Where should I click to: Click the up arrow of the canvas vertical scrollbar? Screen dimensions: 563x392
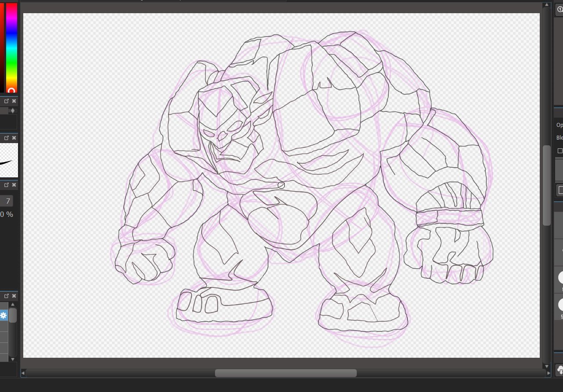pyautogui.click(x=546, y=5)
